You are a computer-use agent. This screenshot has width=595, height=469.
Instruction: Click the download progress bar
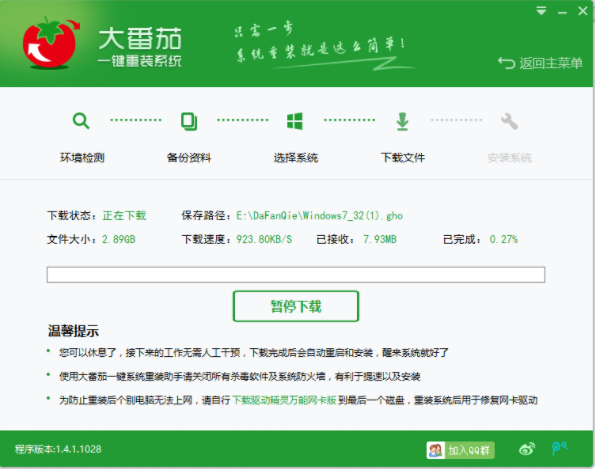pos(296,275)
